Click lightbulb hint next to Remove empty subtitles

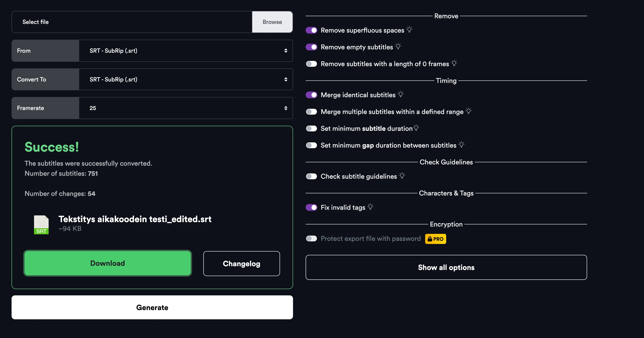398,46
